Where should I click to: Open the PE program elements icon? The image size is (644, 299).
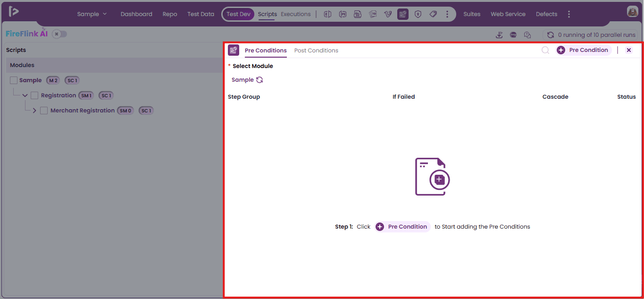(x=343, y=14)
